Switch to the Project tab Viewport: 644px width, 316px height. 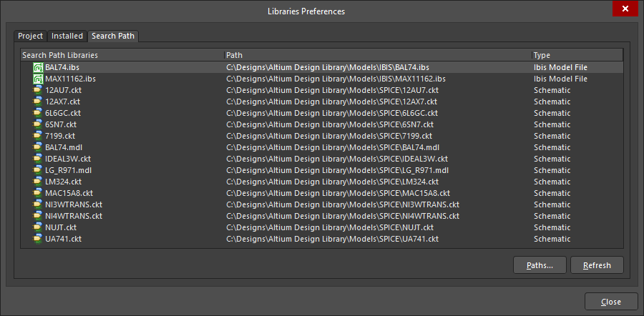pyautogui.click(x=30, y=36)
